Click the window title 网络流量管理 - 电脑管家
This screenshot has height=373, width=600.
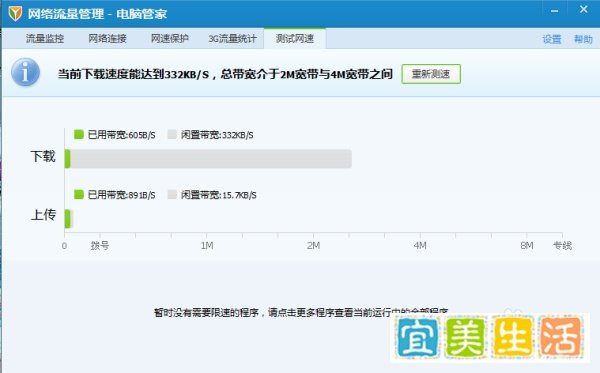tap(97, 14)
